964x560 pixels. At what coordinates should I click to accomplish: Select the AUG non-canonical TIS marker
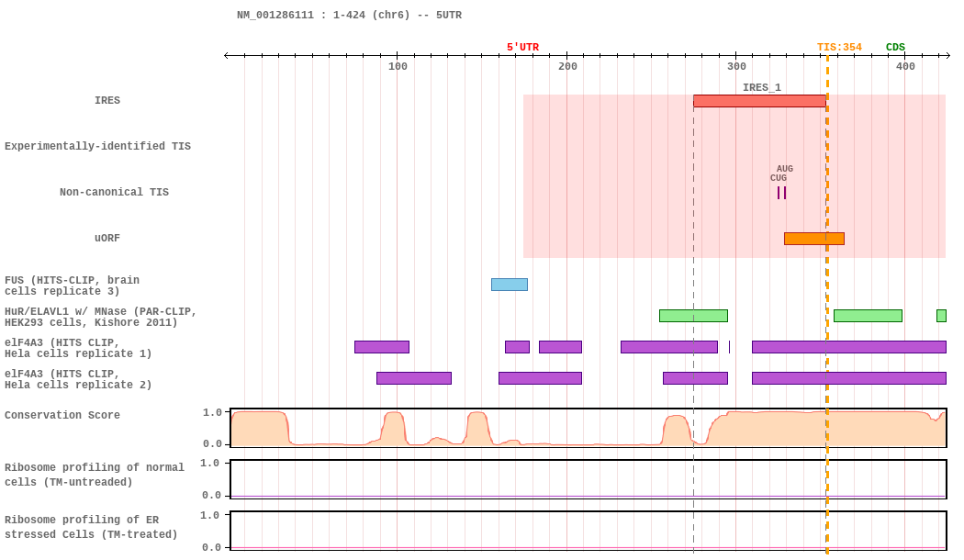pos(785,193)
